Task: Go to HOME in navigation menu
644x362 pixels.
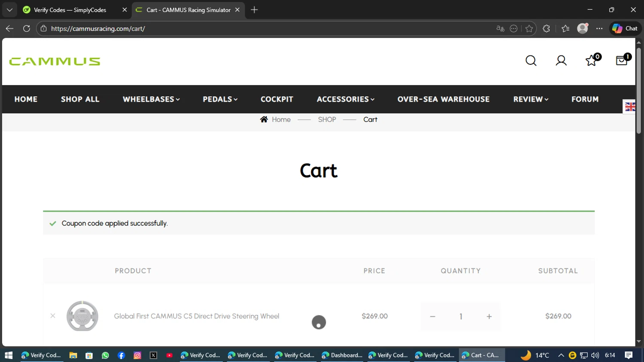Action: (26, 99)
